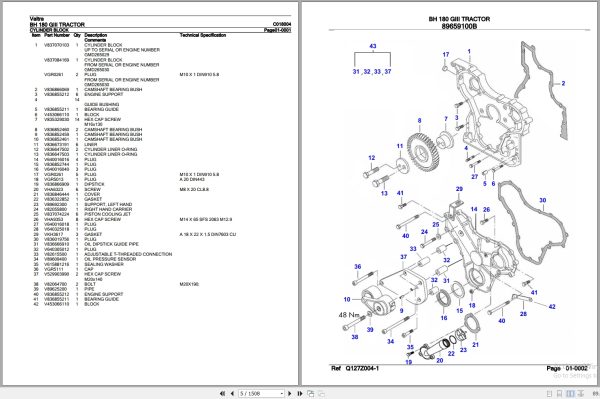Click callout 38 below the bolt at lower left

click(355, 337)
